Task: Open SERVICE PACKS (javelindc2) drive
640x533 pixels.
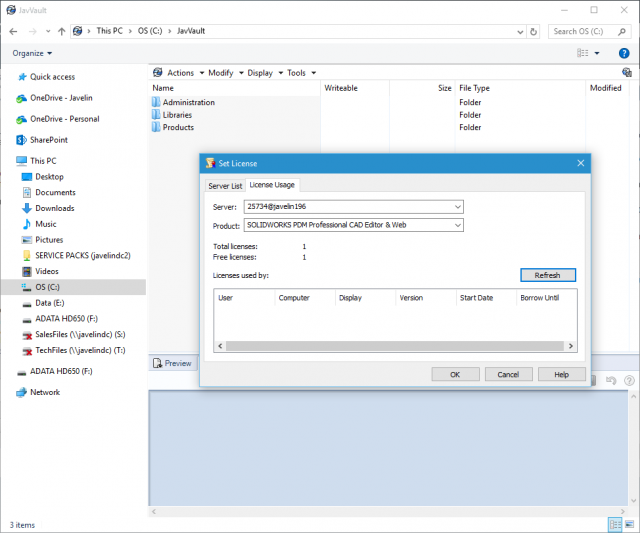Action: (x=82, y=255)
